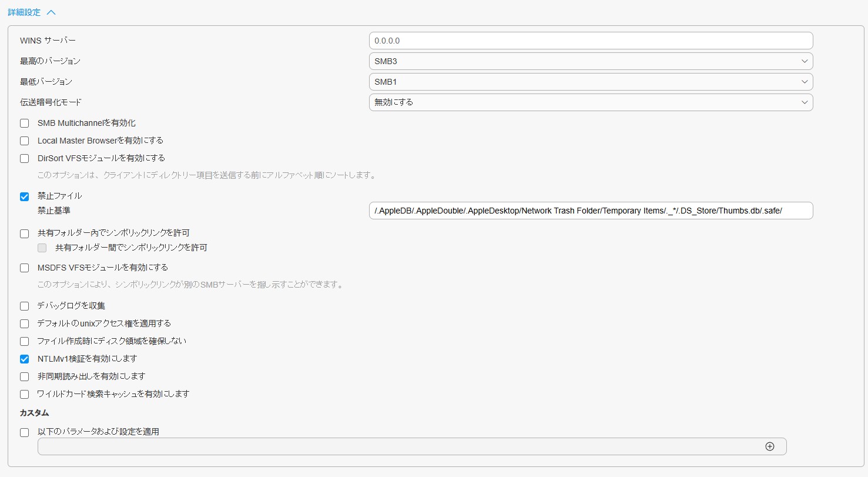
Task: Enable 非同期読み出し checkbox
Action: (x=25, y=377)
